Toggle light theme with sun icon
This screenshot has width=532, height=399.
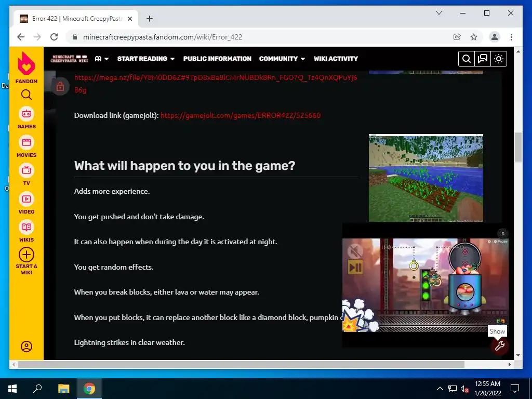point(498,59)
